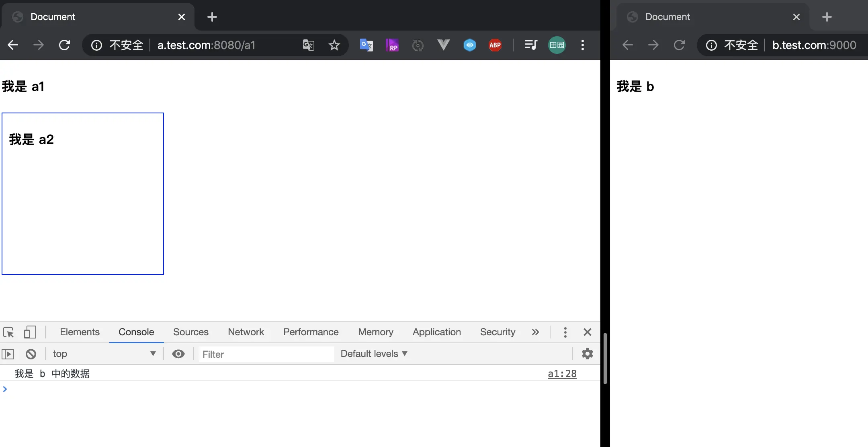Click the Vue devtools extension icon
Image resolution: width=868 pixels, height=447 pixels.
click(x=443, y=45)
